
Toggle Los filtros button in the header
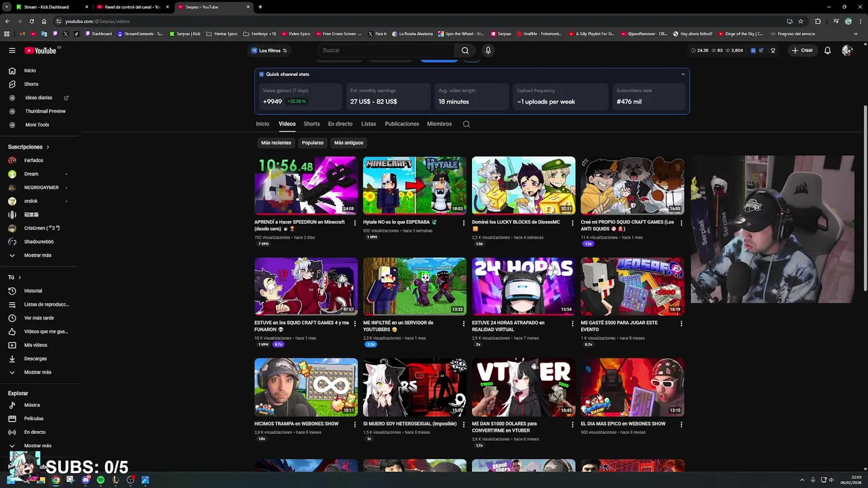coord(269,51)
